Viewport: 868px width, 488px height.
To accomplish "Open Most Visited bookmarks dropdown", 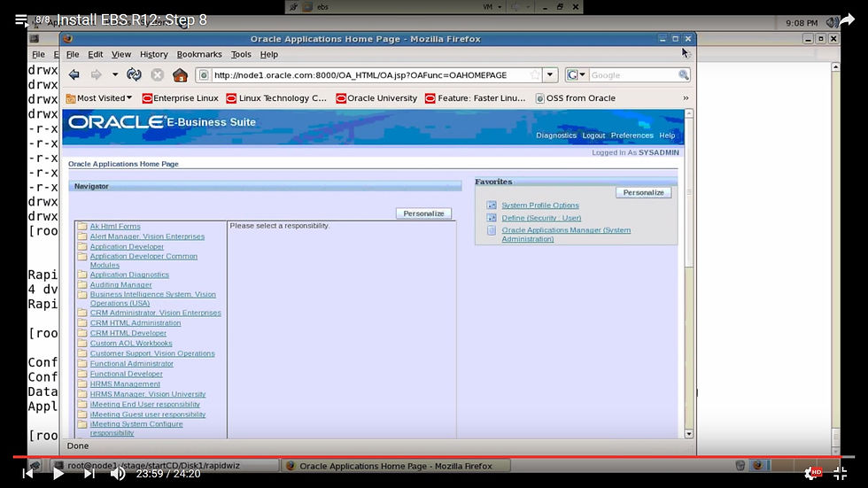I will tap(99, 98).
